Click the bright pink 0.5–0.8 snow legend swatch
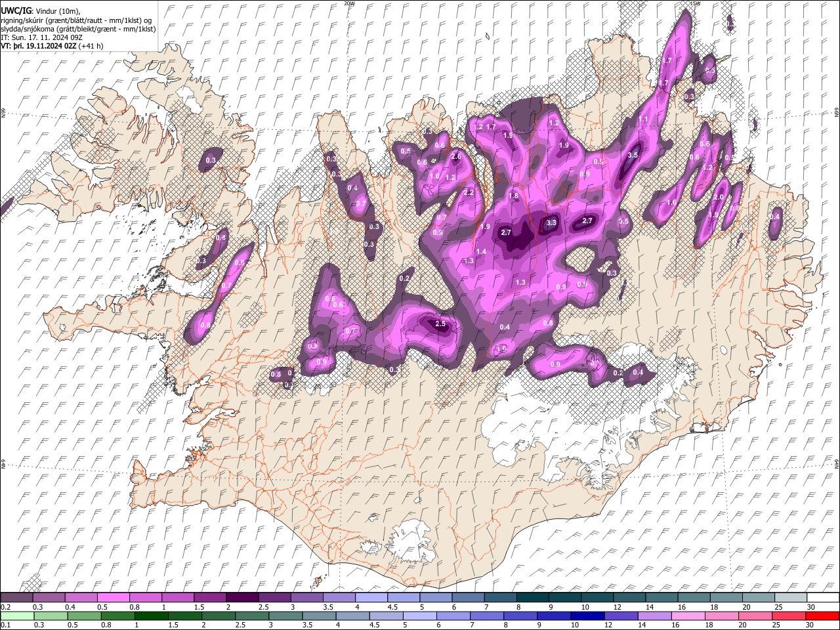The width and height of the screenshot is (840, 630). coord(113,598)
